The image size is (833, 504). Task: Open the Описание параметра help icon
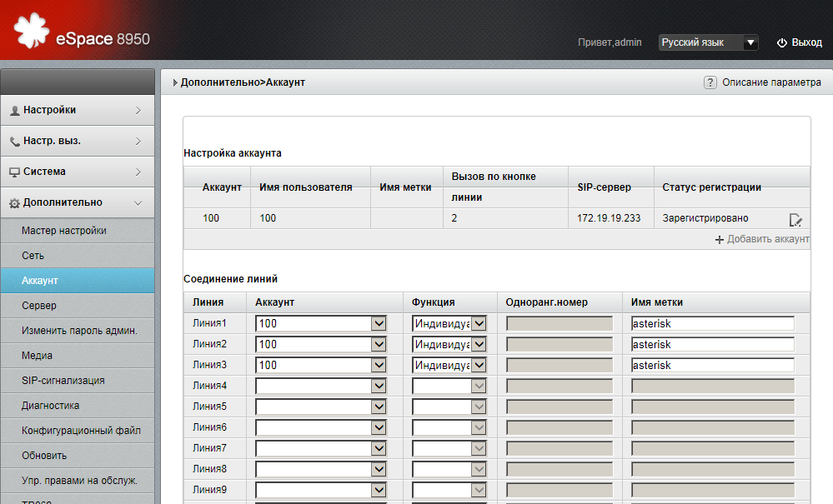point(710,82)
